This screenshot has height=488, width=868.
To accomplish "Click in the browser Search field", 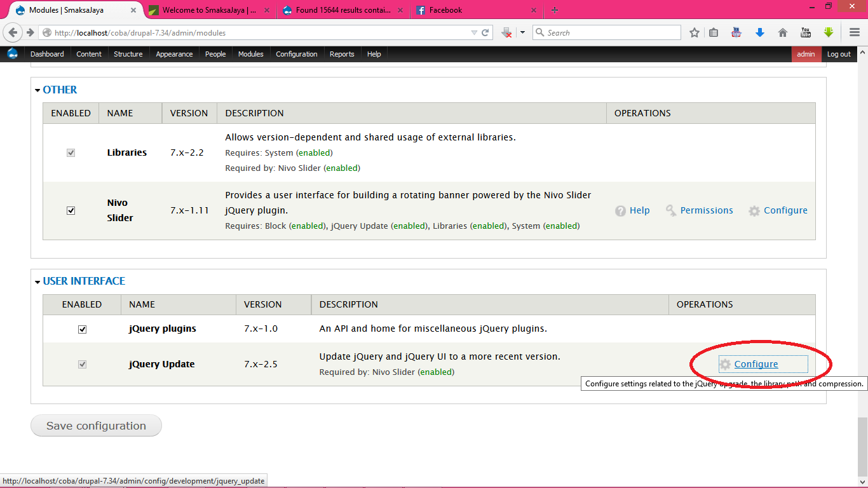I will point(606,32).
